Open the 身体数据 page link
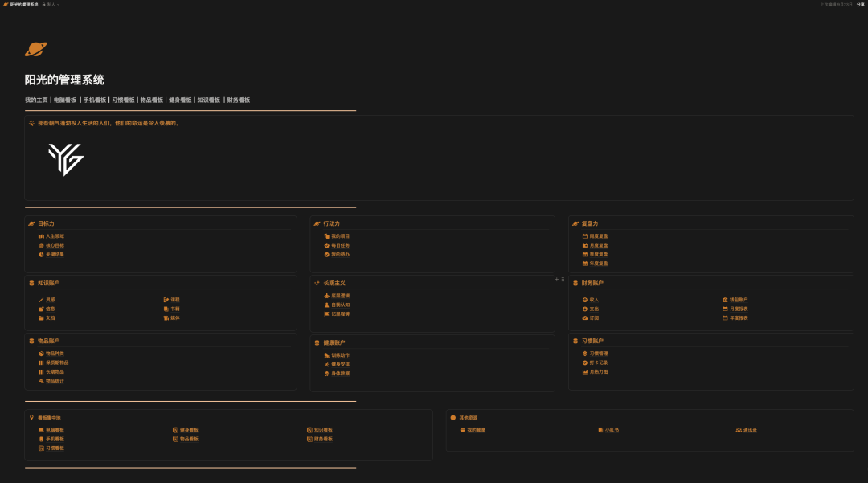The height and width of the screenshot is (483, 868). point(341,374)
